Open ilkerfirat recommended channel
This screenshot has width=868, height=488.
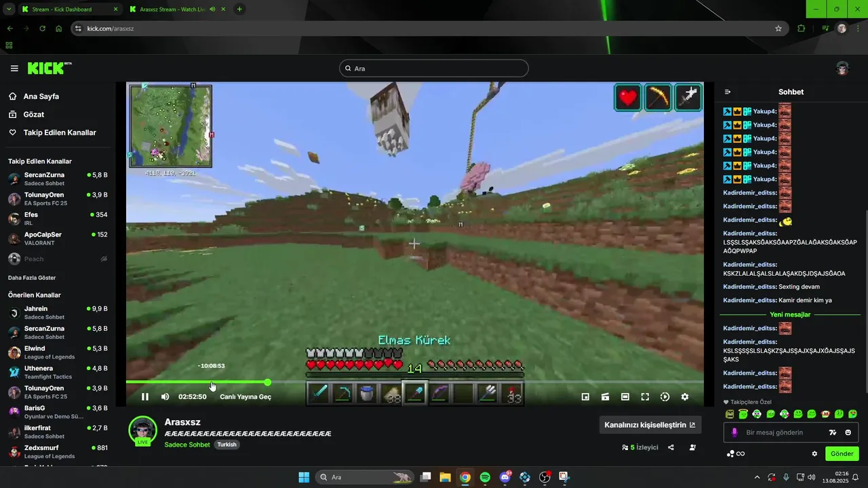pyautogui.click(x=58, y=432)
